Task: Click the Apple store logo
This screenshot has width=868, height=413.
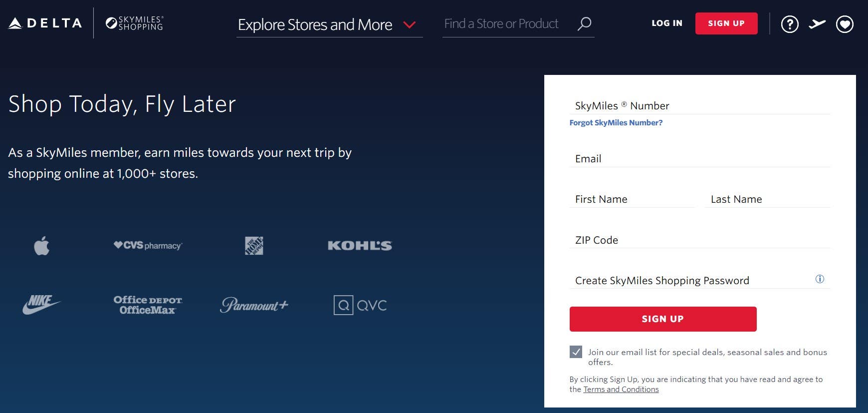Action: click(42, 246)
